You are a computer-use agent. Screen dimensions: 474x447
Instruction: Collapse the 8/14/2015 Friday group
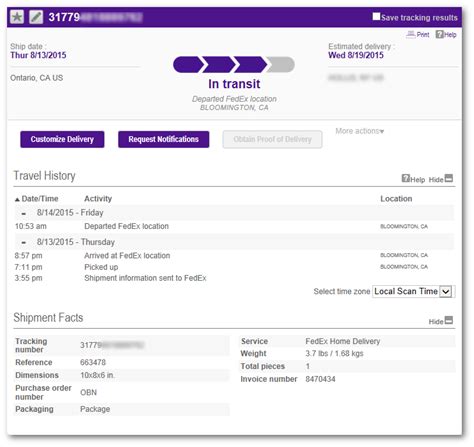[x=24, y=213]
